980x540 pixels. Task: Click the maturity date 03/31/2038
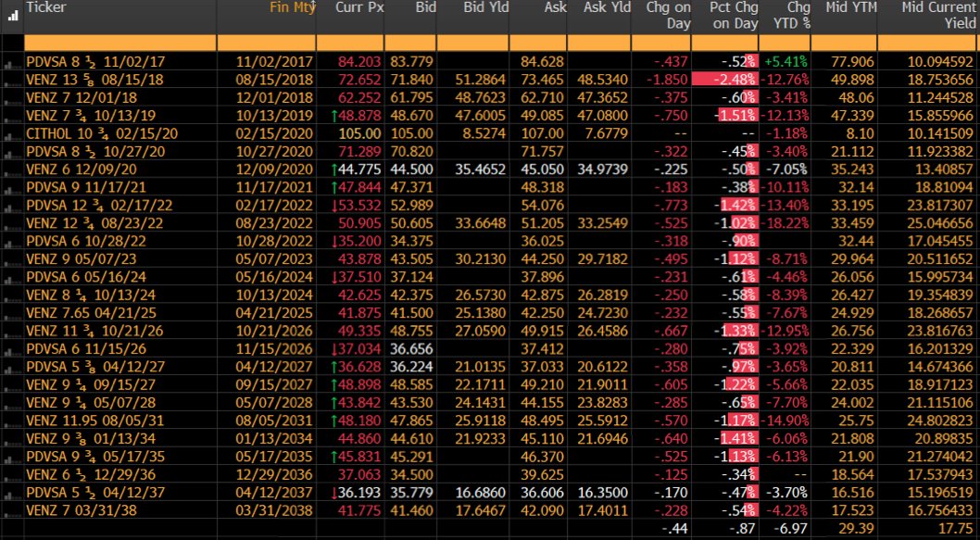point(274,510)
